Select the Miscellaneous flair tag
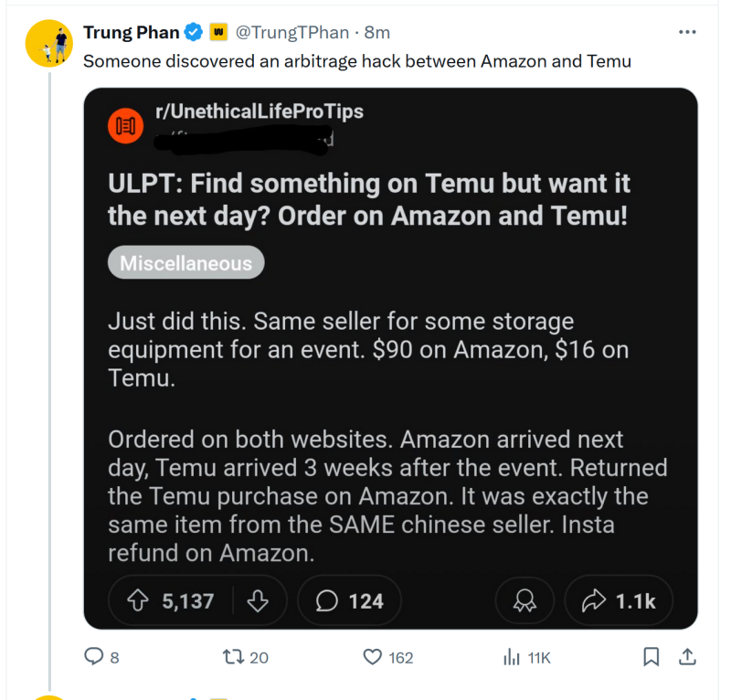Image resolution: width=731 pixels, height=700 pixels. click(186, 262)
